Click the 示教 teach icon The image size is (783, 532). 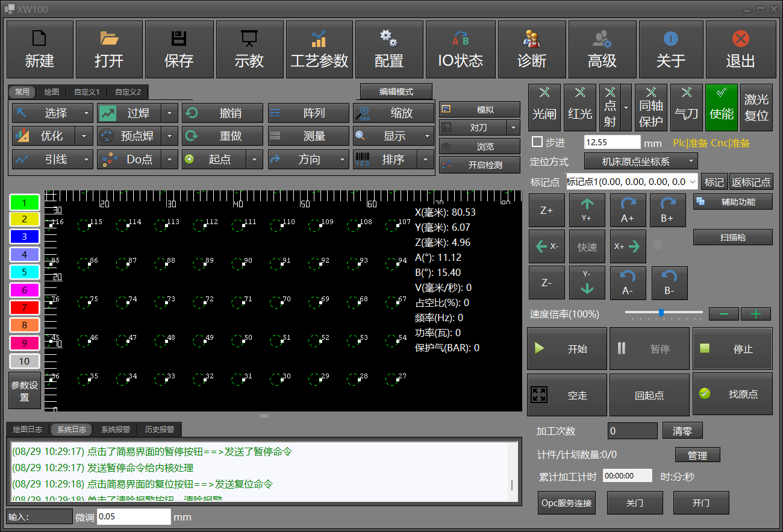tap(249, 49)
